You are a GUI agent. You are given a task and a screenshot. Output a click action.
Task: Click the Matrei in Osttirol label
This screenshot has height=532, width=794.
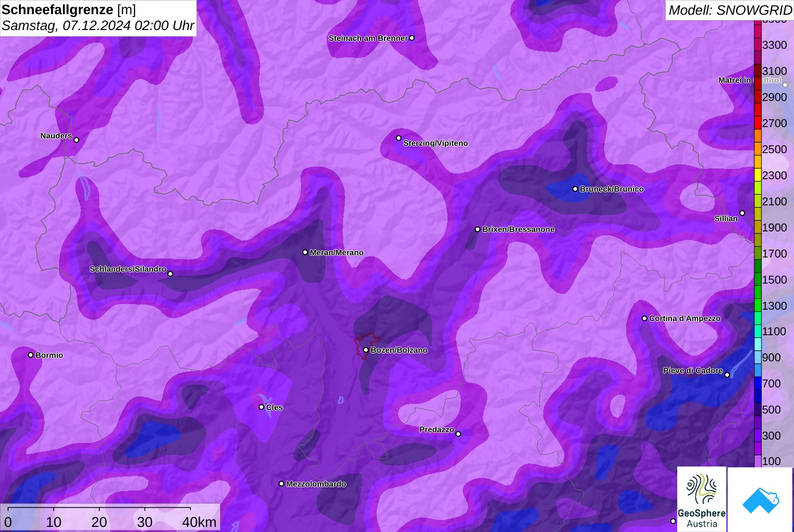coord(750,80)
